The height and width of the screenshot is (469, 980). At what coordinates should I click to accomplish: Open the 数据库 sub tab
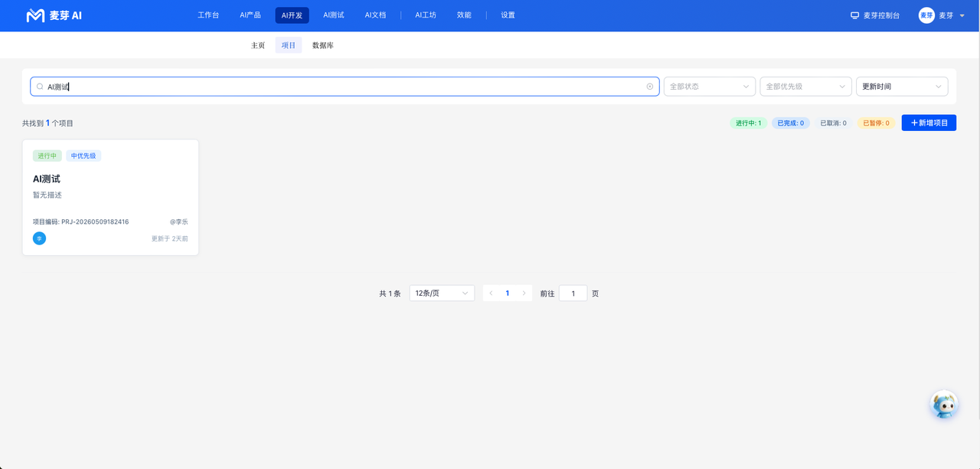(323, 45)
